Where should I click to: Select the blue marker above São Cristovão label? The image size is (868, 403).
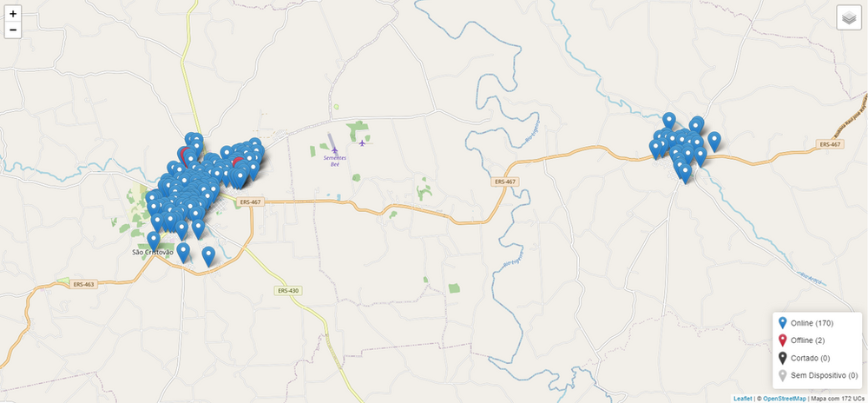(154, 241)
